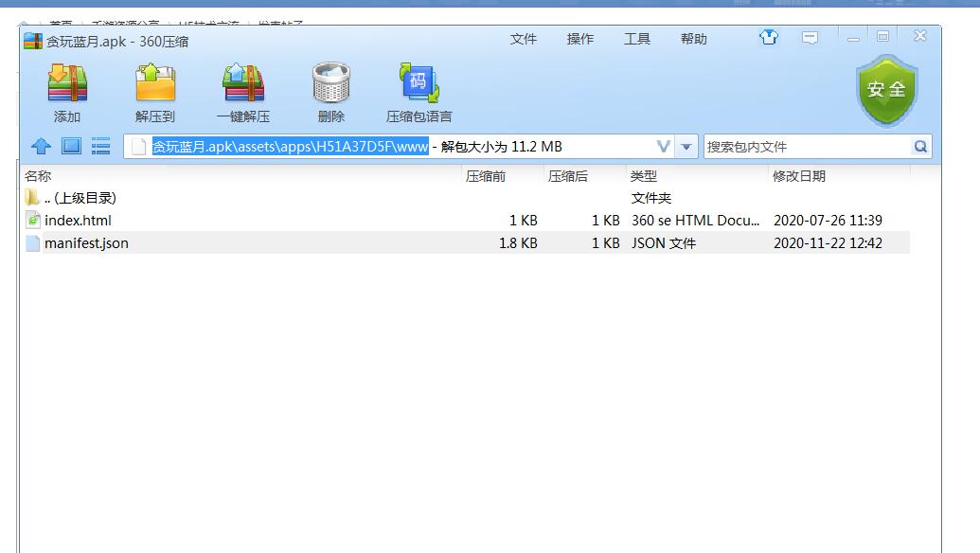
Task: Open the 文件 (File) menu
Action: 524,39
